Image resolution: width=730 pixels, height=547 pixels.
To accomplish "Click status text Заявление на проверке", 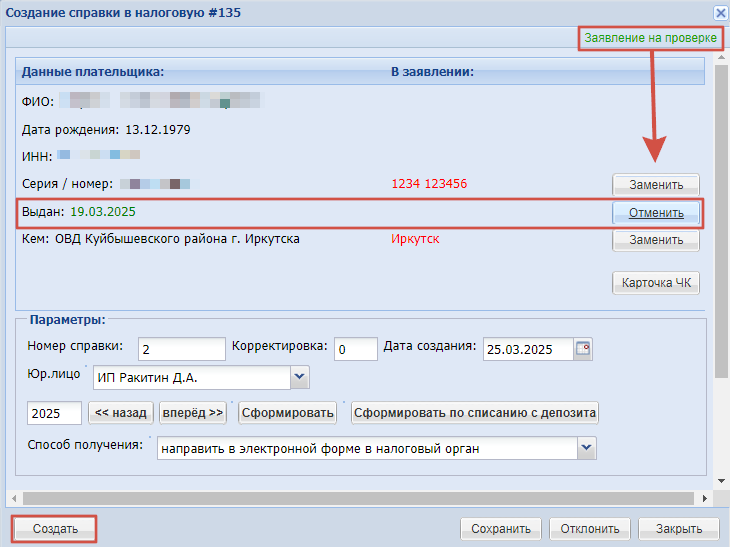I will point(650,38).
